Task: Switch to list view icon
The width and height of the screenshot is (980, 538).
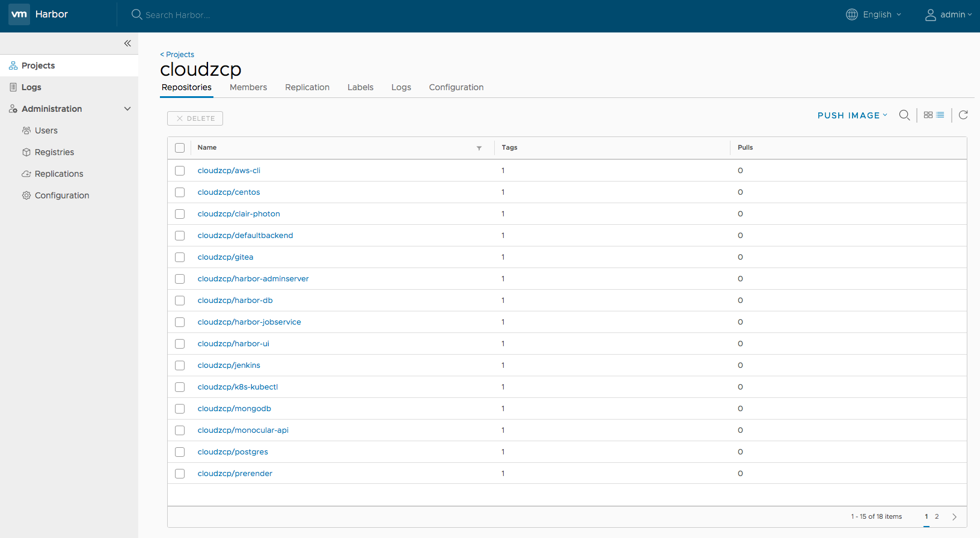Action: (x=940, y=115)
